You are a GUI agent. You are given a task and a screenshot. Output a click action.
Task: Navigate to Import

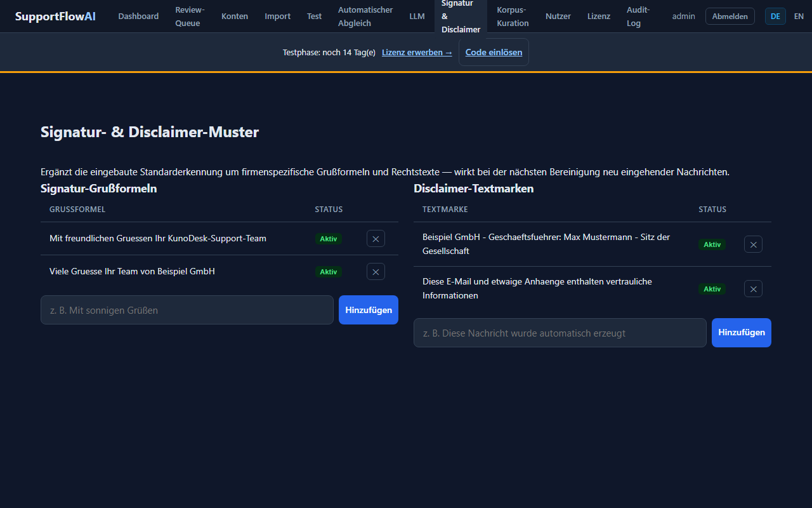point(278,17)
